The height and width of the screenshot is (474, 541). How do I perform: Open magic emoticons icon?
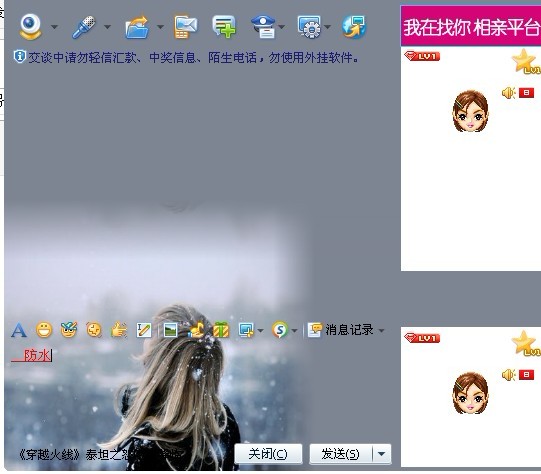coord(69,330)
